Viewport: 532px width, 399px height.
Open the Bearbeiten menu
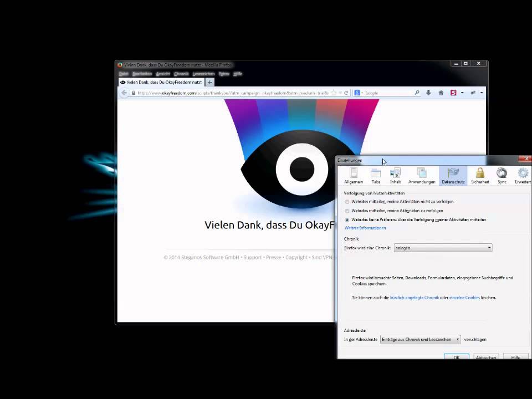pos(142,74)
